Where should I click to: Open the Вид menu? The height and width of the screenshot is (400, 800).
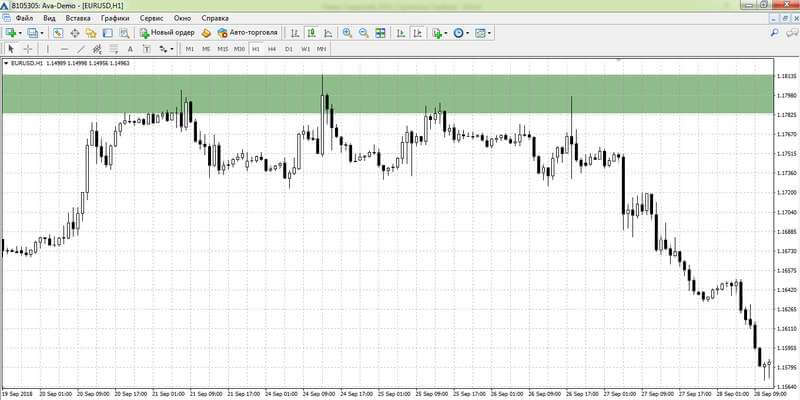49,18
